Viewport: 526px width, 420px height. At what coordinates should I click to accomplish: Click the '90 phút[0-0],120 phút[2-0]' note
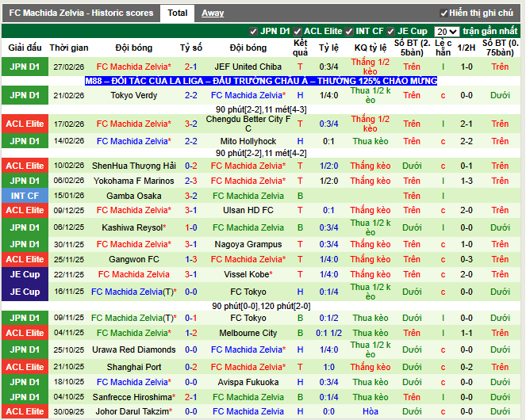[261, 306]
